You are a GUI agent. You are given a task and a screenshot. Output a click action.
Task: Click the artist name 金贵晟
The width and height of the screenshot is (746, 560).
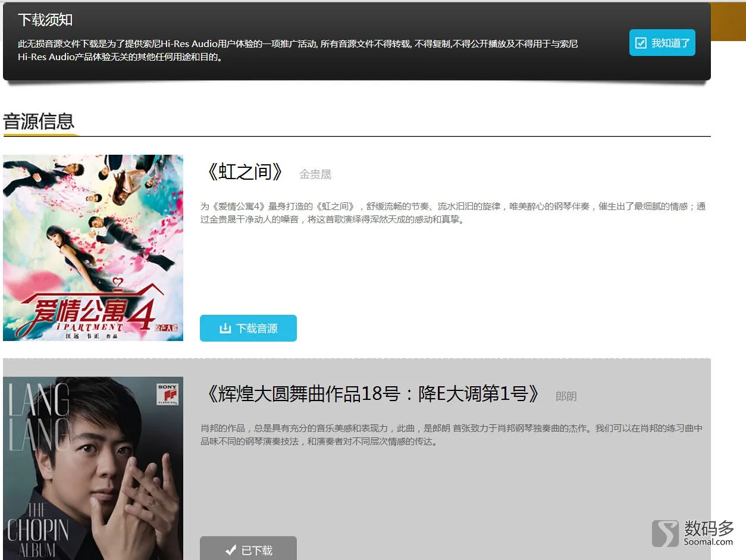tap(315, 174)
